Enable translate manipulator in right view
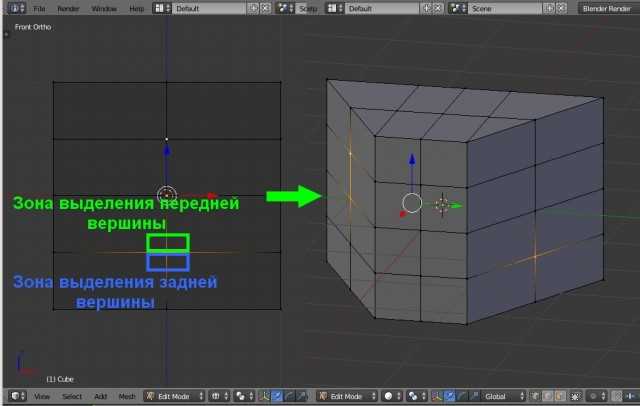The width and height of the screenshot is (640, 406). point(449,396)
